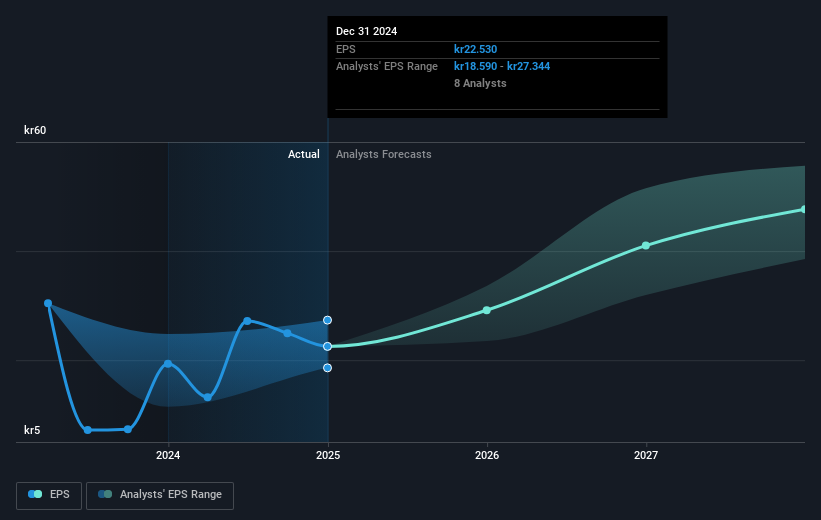Click the first EPS data point on left
This screenshot has height=520, width=821.
click(48, 303)
